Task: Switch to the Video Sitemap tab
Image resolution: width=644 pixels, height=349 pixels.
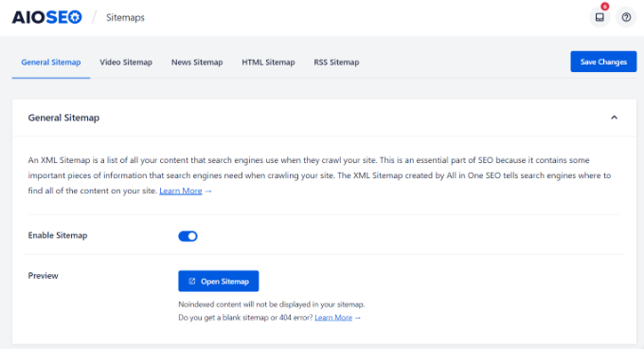Action: coord(126,63)
